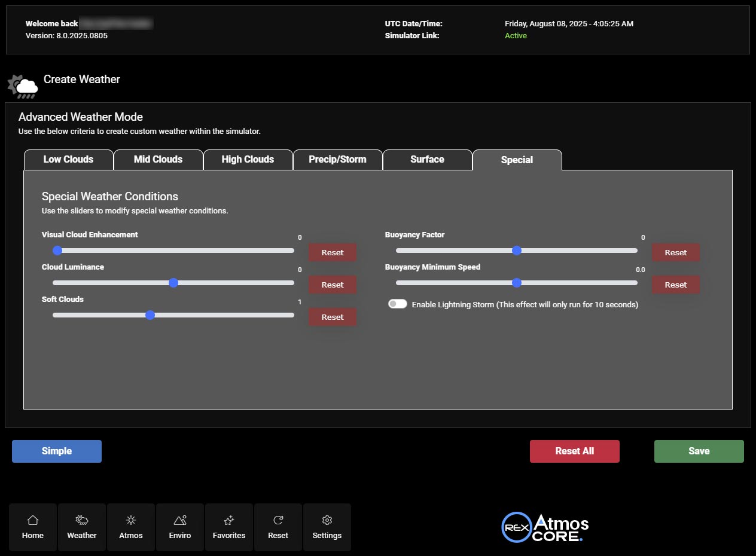The image size is (756, 556).
Task: Save the custom weather settings
Action: [698, 451]
